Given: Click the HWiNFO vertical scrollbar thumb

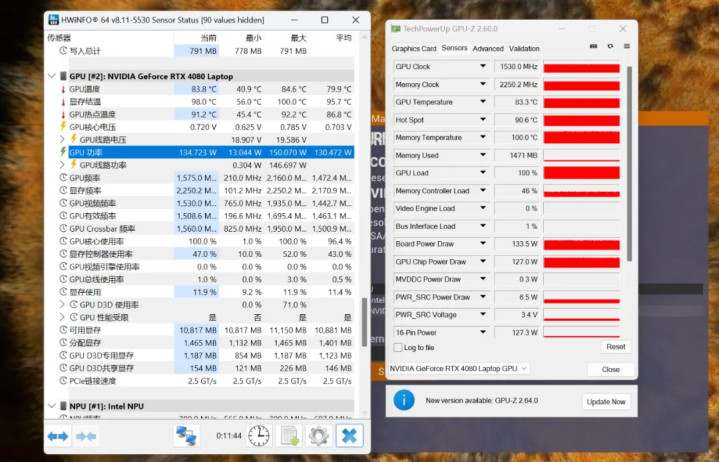Looking at the screenshot, I should [x=364, y=322].
